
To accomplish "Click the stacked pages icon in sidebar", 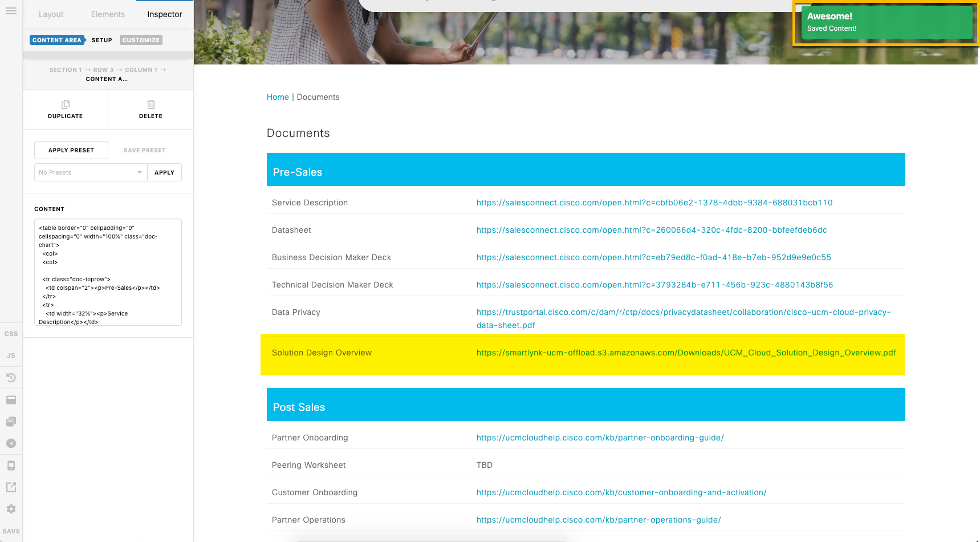I will 11,422.
